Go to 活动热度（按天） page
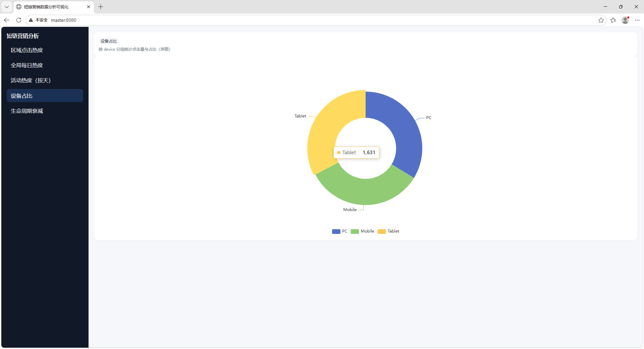The width and height of the screenshot is (644, 349). tap(31, 81)
